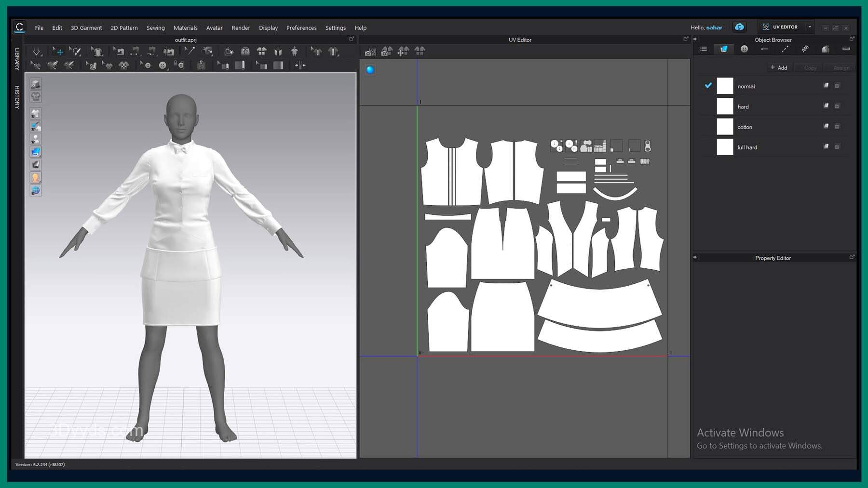The width and height of the screenshot is (868, 488).
Task: Select the full hard fabric item
Action: (747, 147)
